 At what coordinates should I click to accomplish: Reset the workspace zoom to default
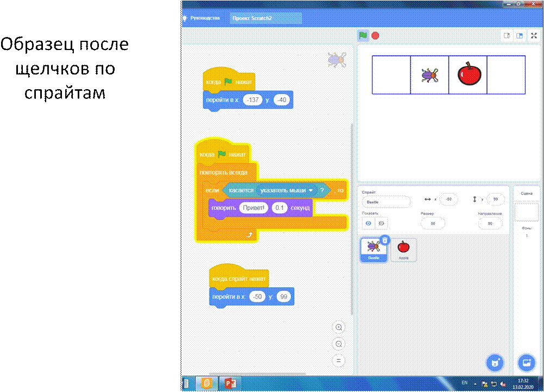(x=339, y=360)
